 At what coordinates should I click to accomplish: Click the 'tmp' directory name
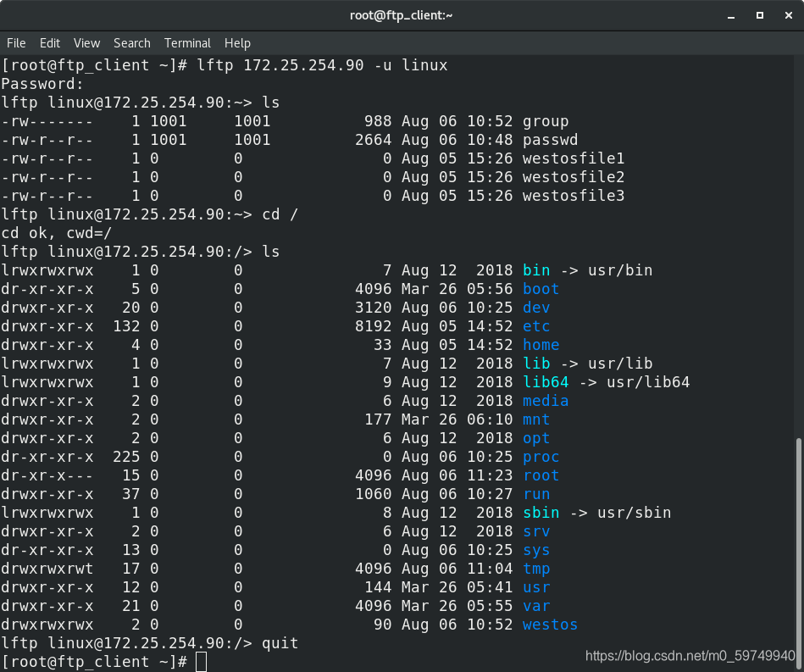pos(536,569)
